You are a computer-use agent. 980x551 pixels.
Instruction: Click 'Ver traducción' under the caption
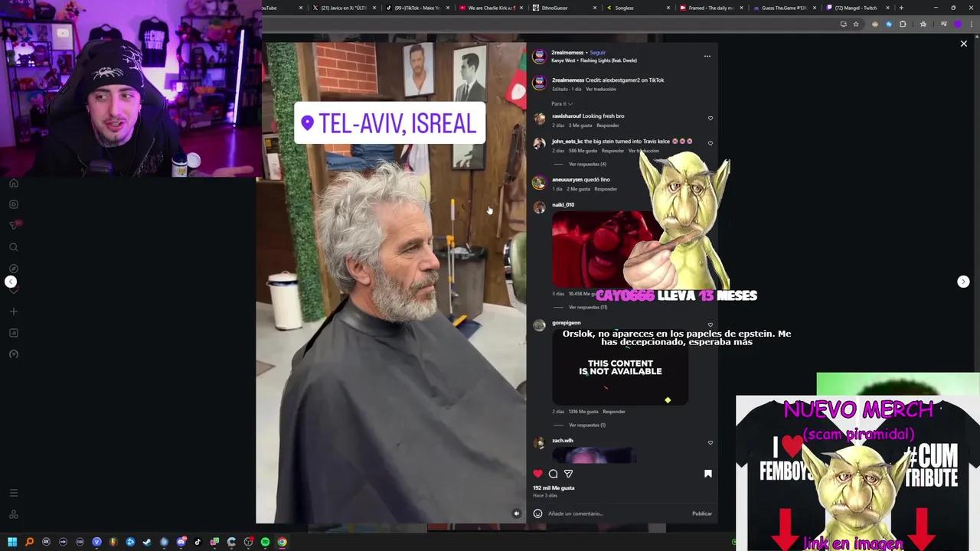(x=601, y=89)
